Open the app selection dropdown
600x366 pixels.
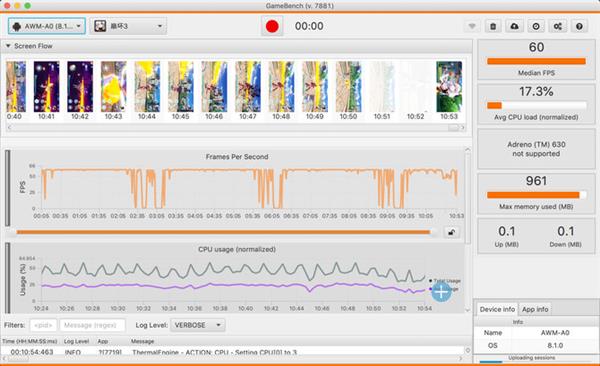pos(128,26)
